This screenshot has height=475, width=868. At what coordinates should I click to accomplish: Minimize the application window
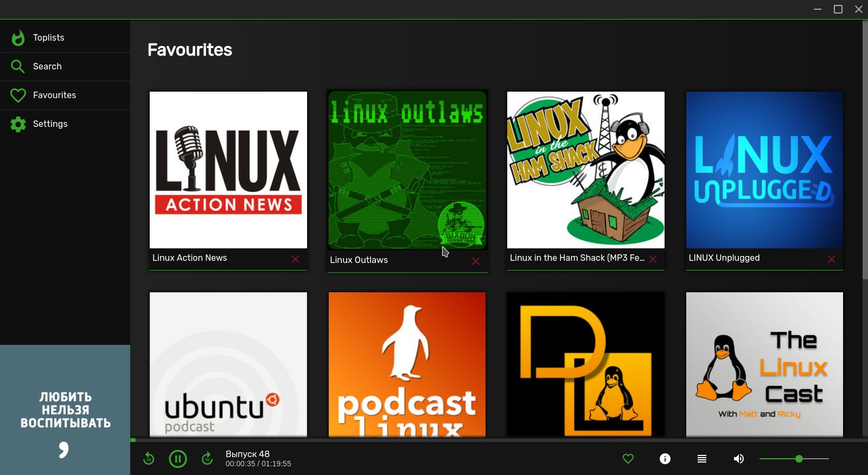pos(818,9)
